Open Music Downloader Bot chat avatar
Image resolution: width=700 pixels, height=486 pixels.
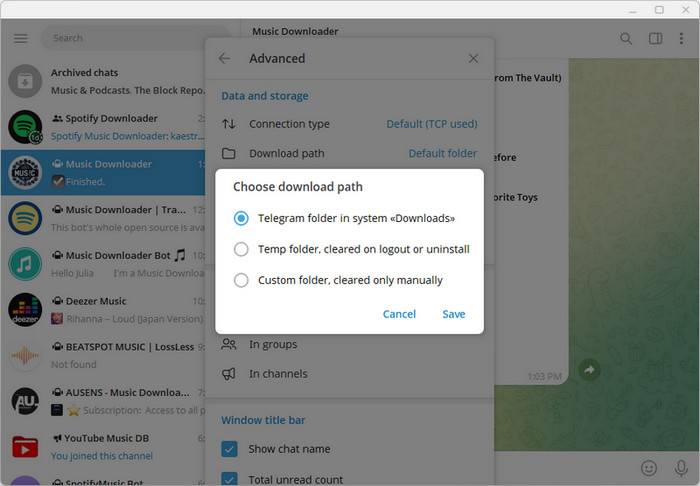click(25, 264)
